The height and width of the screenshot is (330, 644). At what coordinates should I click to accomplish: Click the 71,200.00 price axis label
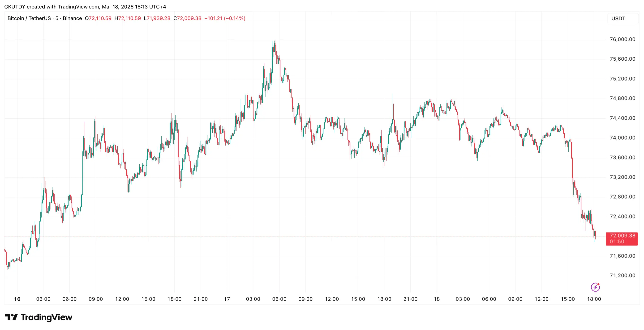(622, 275)
